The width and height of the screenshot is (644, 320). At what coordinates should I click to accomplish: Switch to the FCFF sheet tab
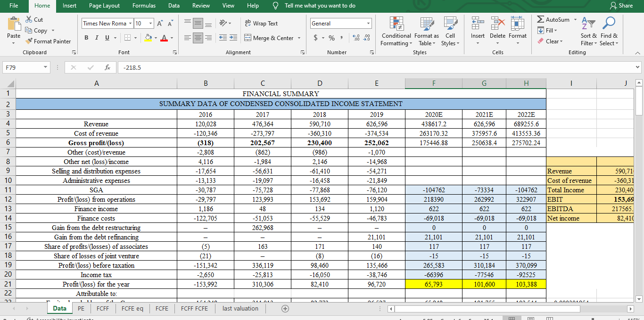[102, 309]
